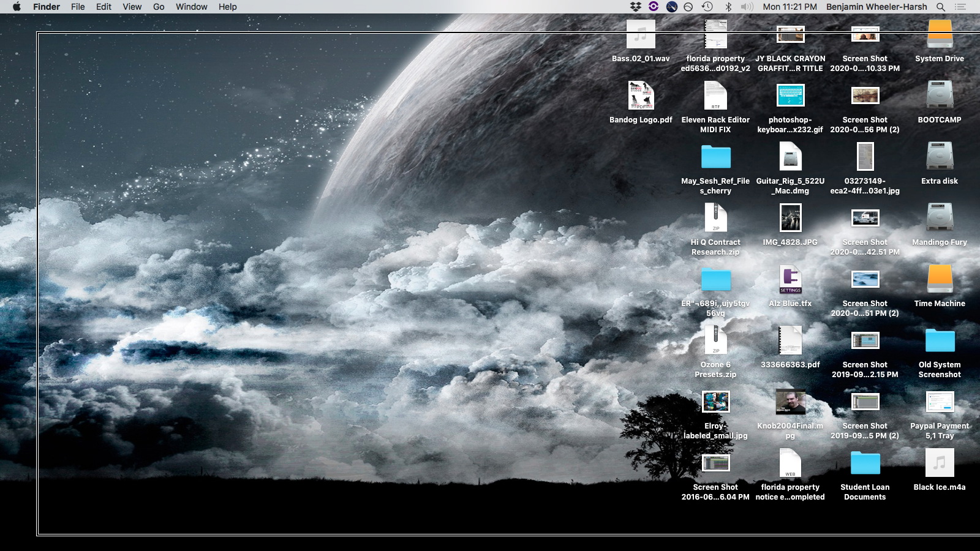Select JY BLACK CRAYON GRAFFIT file
Viewport: 980px width, 551px height.
790,34
